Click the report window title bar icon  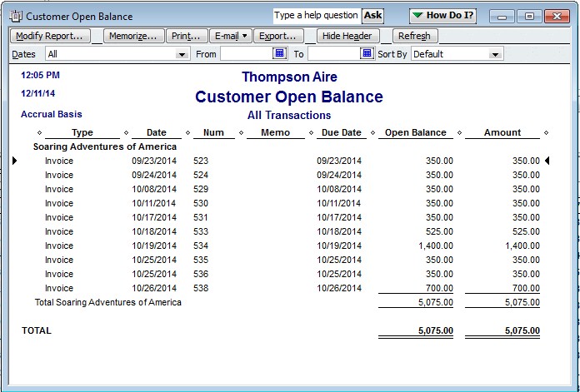16,16
